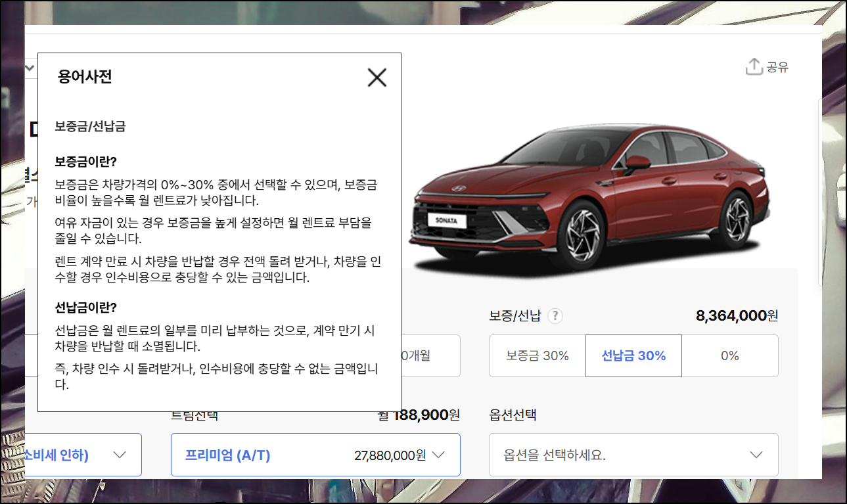The image size is (847, 504).
Task: Select the 선납금 30% option
Action: coord(633,355)
